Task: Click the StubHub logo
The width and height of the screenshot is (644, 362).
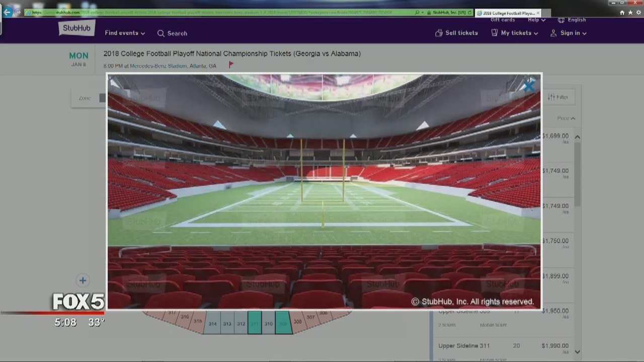Action: 76,29
